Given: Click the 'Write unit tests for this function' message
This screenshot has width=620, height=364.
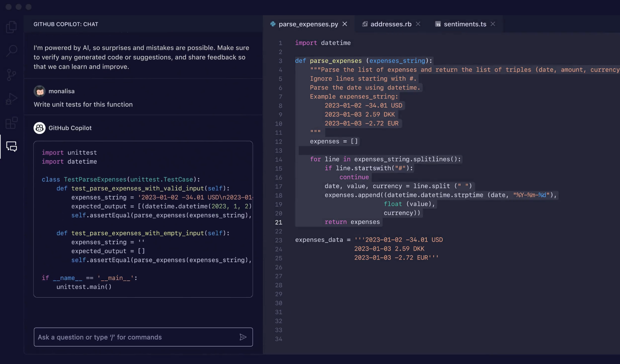Looking at the screenshot, I should pos(83,104).
